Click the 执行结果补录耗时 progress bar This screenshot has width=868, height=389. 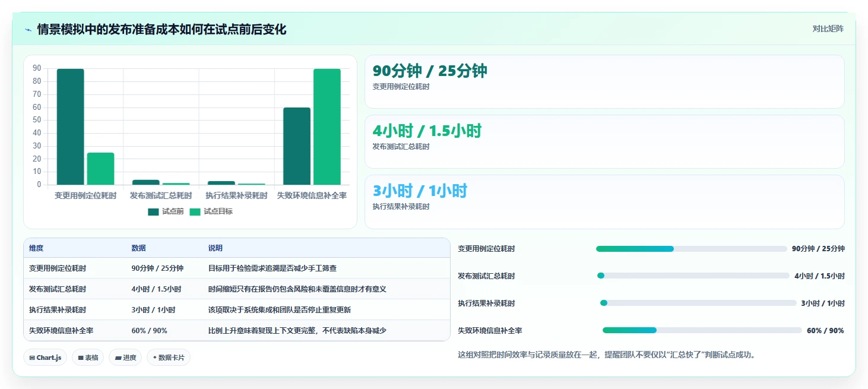point(698,303)
